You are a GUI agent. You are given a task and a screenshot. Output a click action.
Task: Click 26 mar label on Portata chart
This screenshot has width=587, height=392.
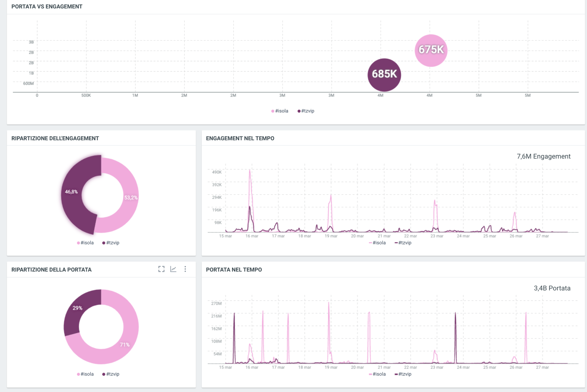[516, 367]
